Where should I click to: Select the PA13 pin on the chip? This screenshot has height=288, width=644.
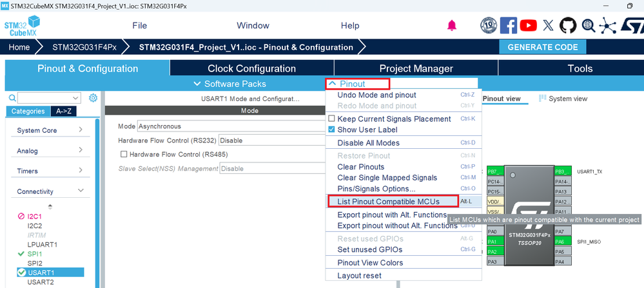pyautogui.click(x=563, y=191)
